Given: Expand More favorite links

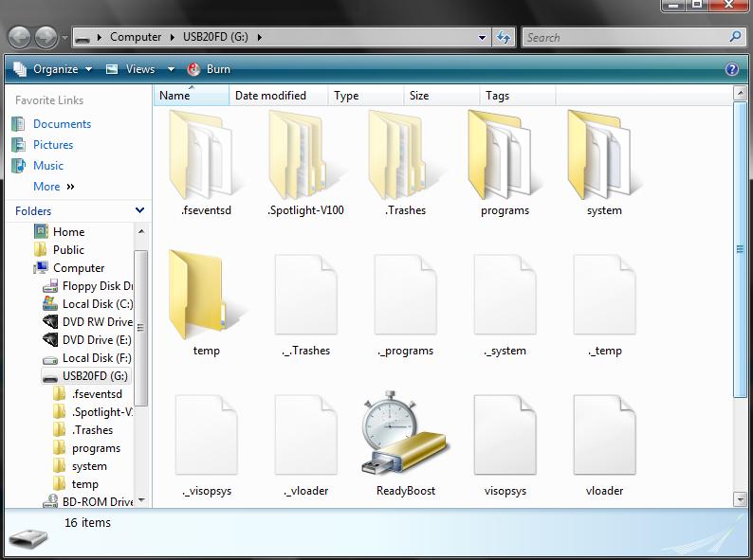Looking at the screenshot, I should coord(54,186).
